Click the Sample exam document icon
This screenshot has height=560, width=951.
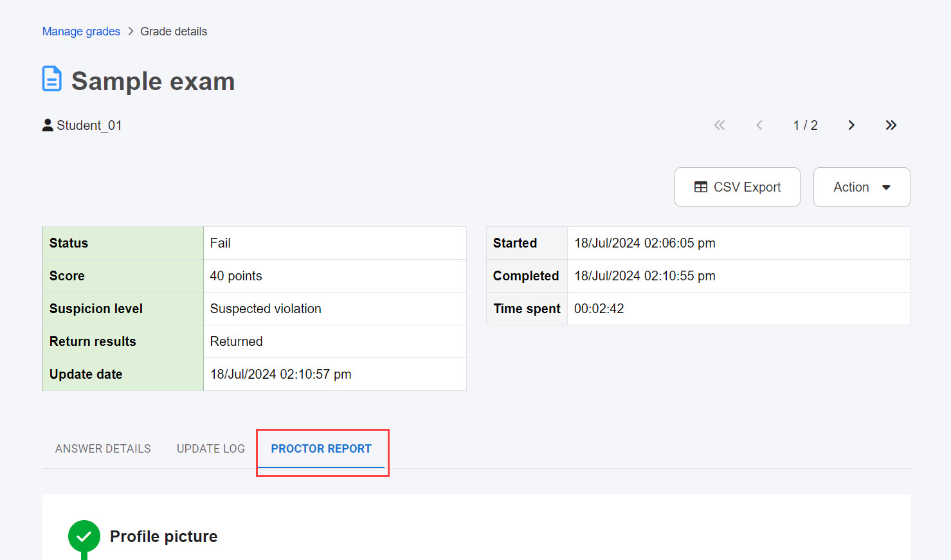point(52,79)
